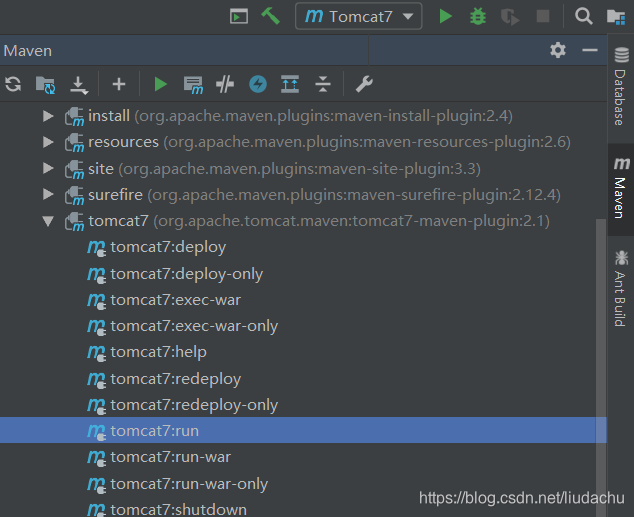Screen dimensions: 634x517
Task: Click the Maven goal icon beside tomcat7:help
Action: coord(97,352)
